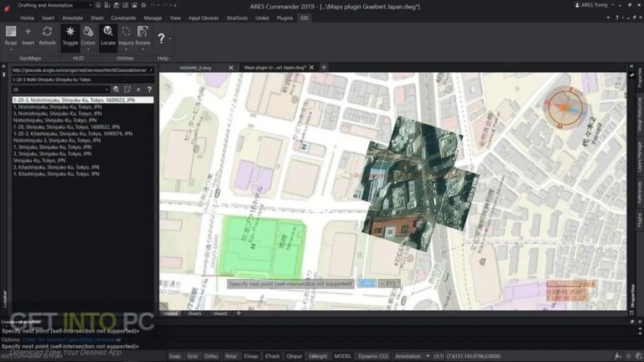Open the Plugins ribbon tab
Image resolution: width=644 pixels, height=362 pixels.
[x=284, y=18]
